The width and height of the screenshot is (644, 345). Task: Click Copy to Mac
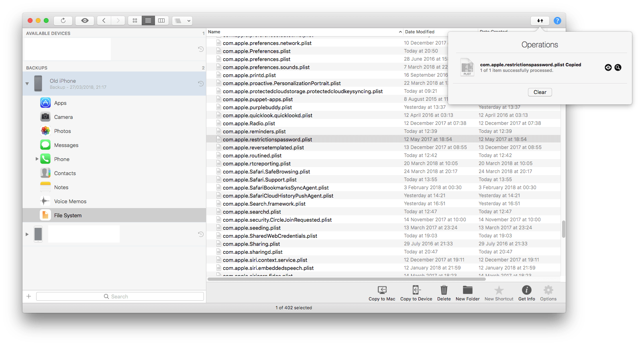pos(382,293)
